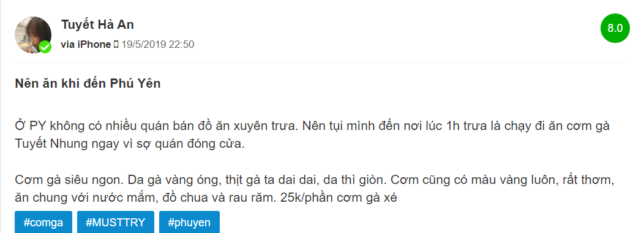This screenshot has height=233, width=644.
Task: Select the #phuyen hashtag button
Action: tap(189, 223)
